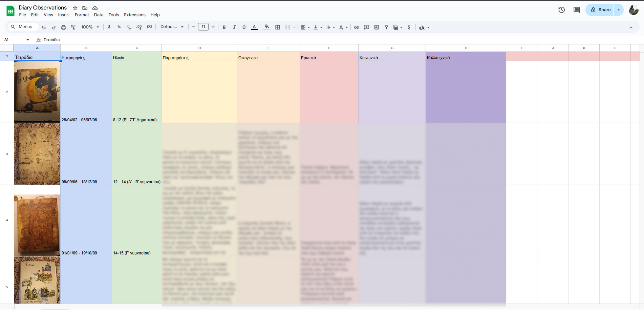
Task: Open the Insert menu
Action: [64, 15]
